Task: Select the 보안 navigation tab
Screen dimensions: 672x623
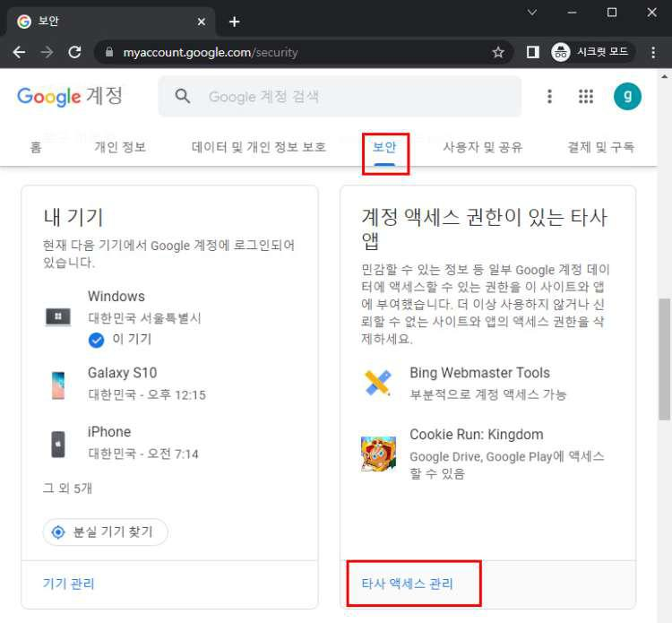Action: (x=384, y=147)
